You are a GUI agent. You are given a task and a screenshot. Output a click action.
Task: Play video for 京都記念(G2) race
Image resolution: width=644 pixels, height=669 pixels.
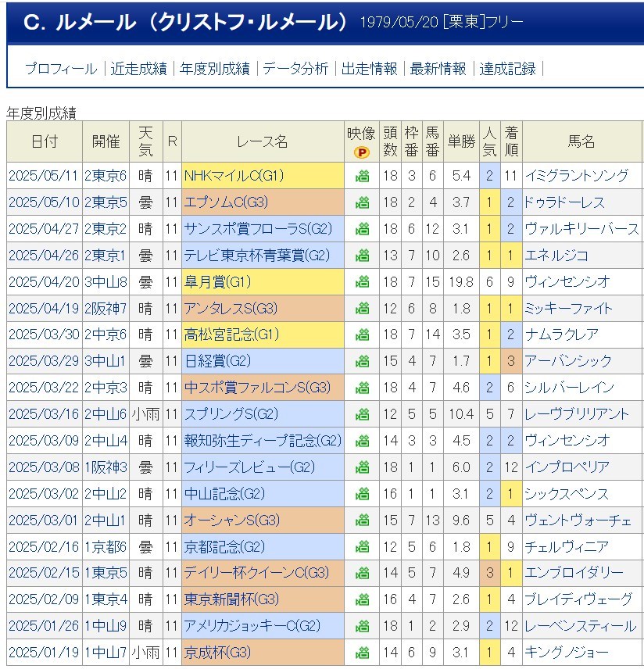tap(362, 547)
